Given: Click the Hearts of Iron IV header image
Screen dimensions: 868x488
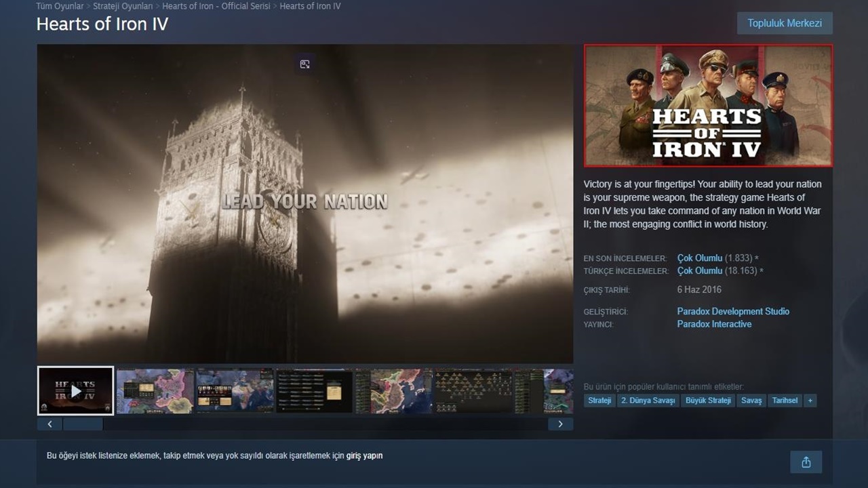Looking at the screenshot, I should [709, 106].
